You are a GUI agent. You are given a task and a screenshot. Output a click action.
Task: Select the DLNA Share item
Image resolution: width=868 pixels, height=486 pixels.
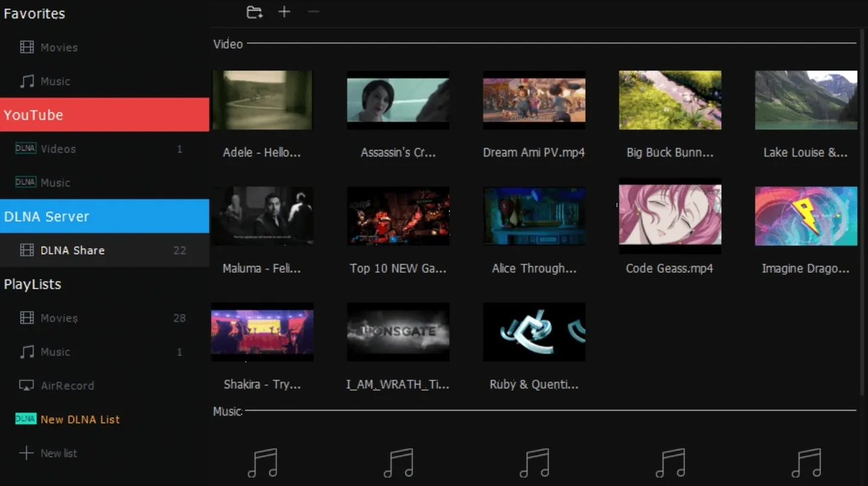pos(104,250)
